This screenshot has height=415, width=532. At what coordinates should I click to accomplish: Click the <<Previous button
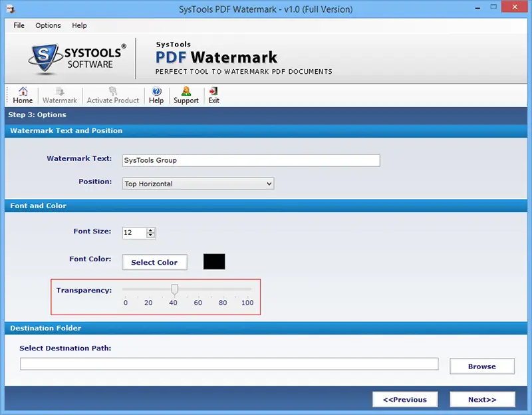pos(405,400)
